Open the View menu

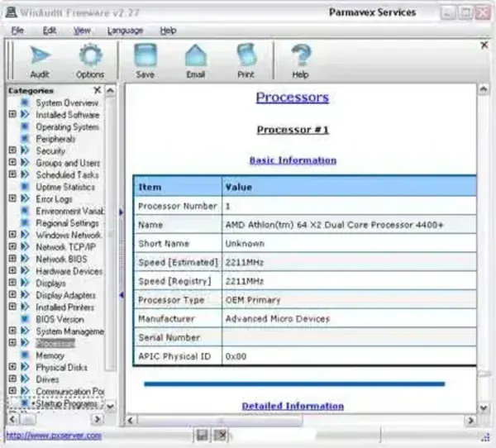82,31
